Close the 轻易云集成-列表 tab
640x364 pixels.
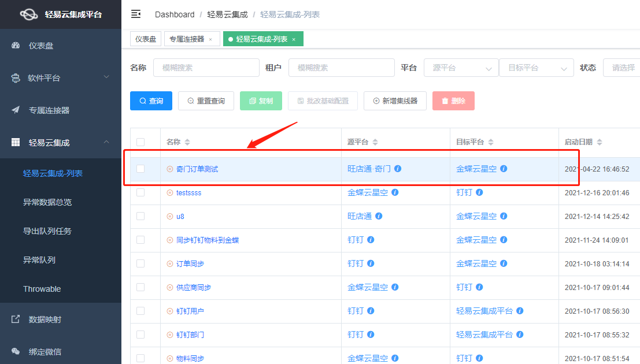point(294,39)
